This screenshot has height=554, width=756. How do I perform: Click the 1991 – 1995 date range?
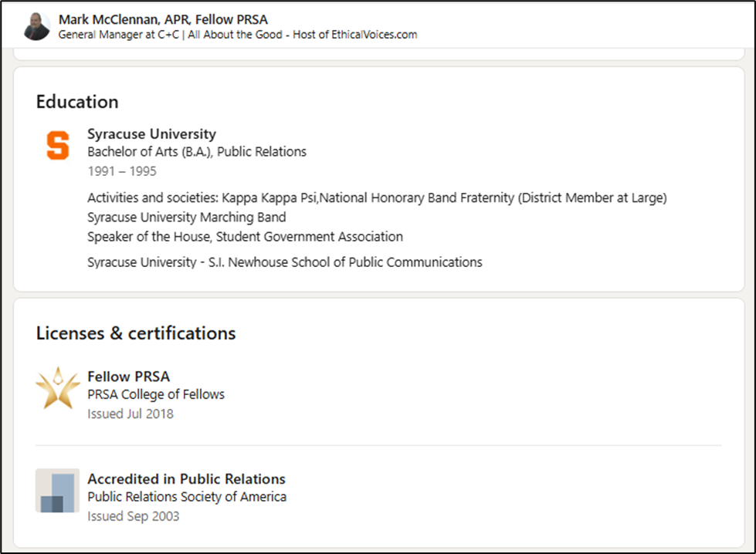pyautogui.click(x=121, y=171)
